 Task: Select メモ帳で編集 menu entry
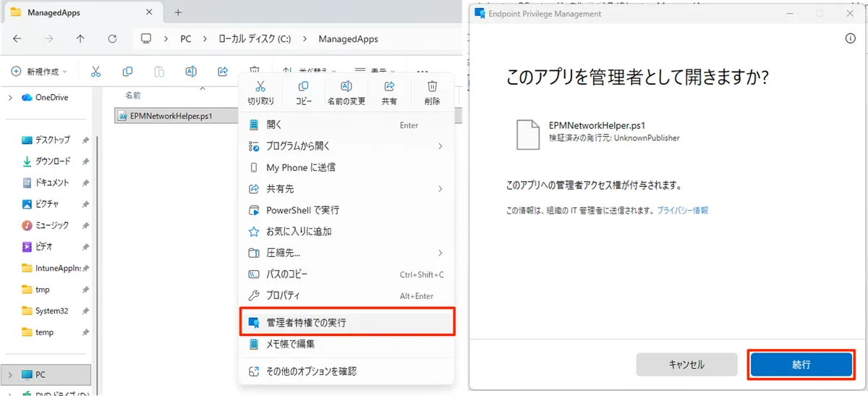coord(346,344)
